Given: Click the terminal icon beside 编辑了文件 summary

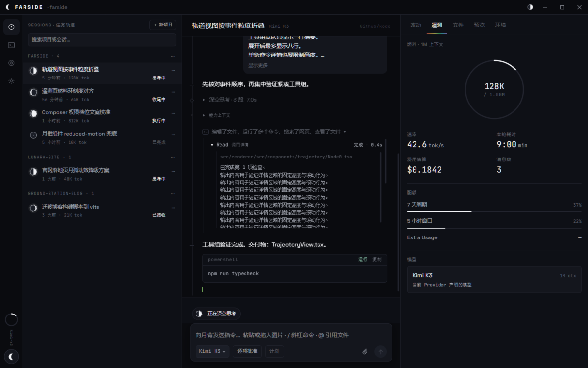Looking at the screenshot, I should 206,131.
